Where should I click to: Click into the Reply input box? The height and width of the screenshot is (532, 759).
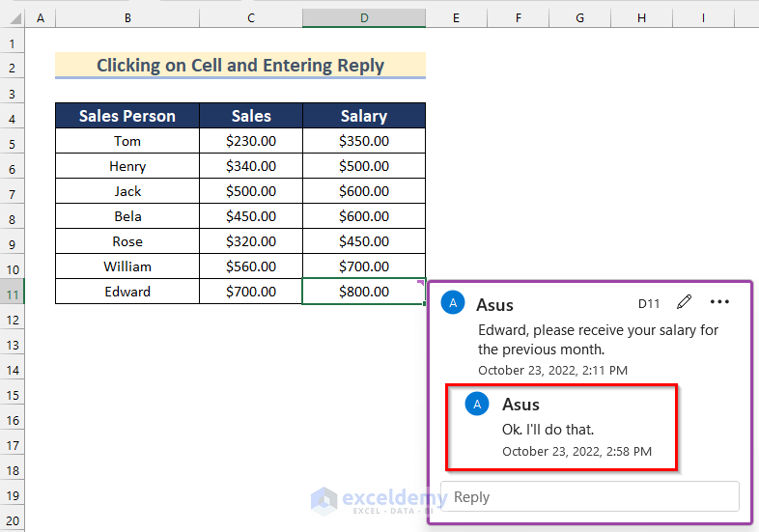point(590,496)
